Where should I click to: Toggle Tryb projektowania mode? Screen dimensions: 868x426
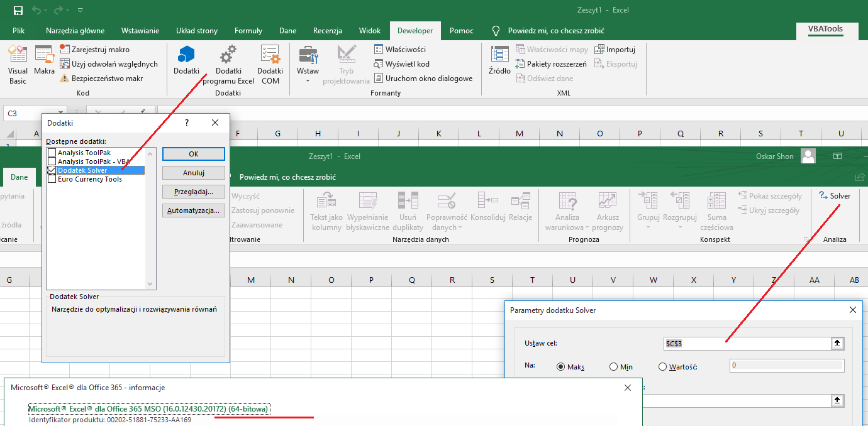346,65
